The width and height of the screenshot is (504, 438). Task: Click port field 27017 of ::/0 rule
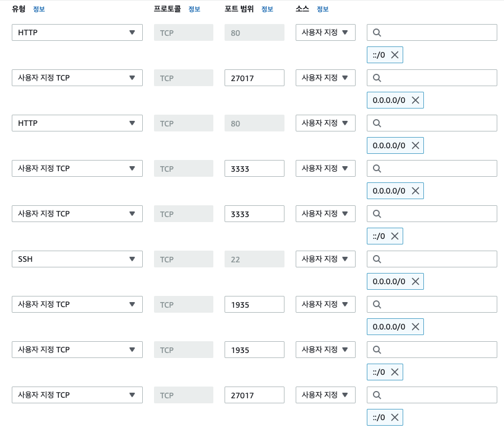pyautogui.click(x=254, y=395)
